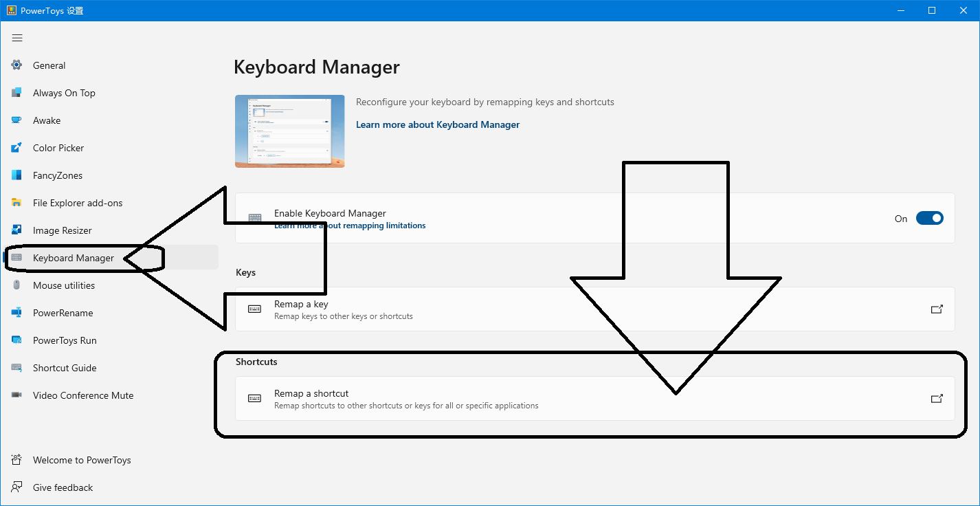Click the Shortcut Guide icon
980x506 pixels.
point(16,368)
